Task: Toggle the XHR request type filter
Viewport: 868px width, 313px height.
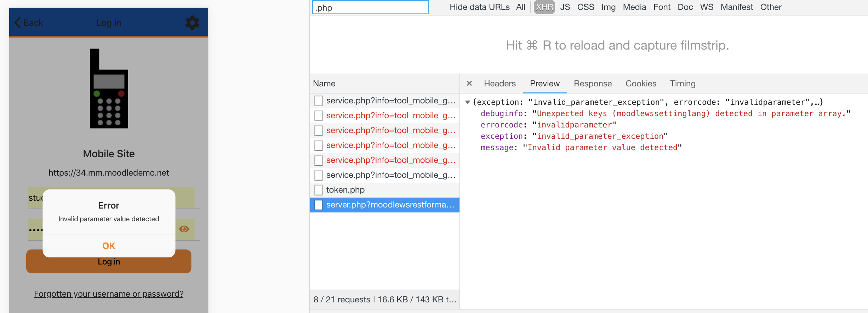Action: (x=544, y=7)
